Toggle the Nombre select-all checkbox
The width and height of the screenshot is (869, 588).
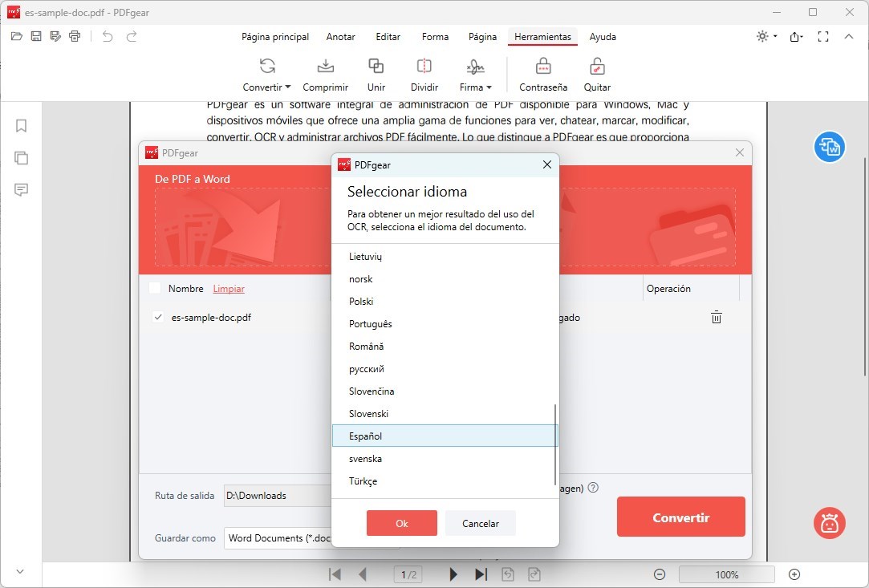pos(155,289)
